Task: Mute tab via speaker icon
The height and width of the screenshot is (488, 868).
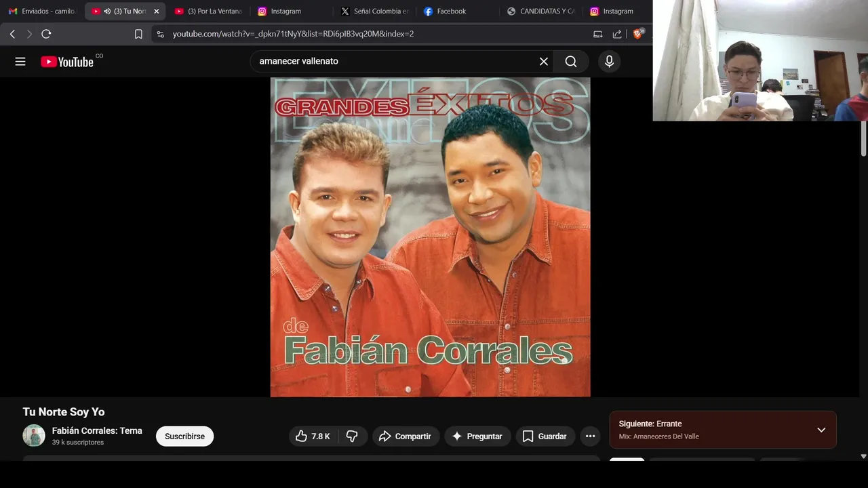Action: (107, 12)
